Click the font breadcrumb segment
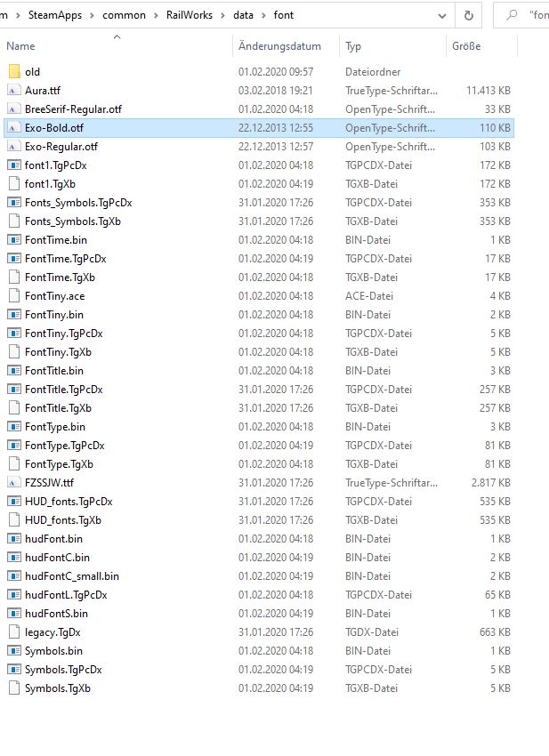This screenshot has height=756, width=549. pyautogui.click(x=284, y=15)
